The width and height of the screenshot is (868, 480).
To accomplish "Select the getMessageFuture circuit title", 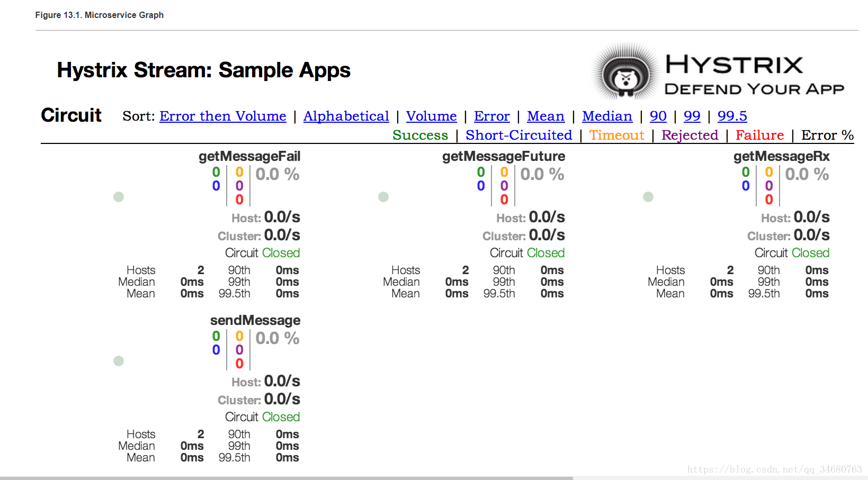I will pos(504,156).
